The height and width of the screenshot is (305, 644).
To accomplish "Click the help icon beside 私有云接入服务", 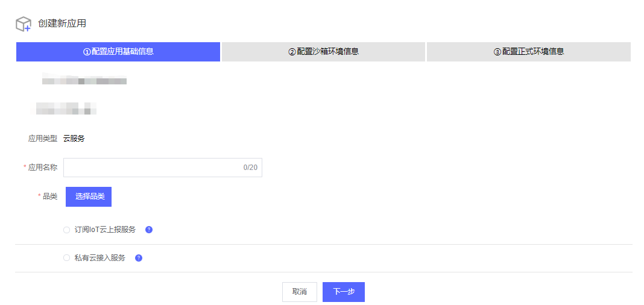I will 139,258.
